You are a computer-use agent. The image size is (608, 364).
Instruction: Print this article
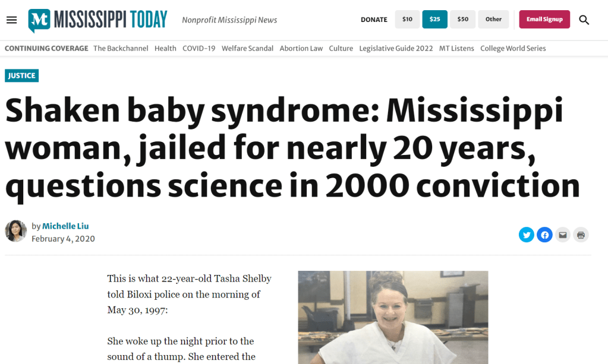coord(581,235)
